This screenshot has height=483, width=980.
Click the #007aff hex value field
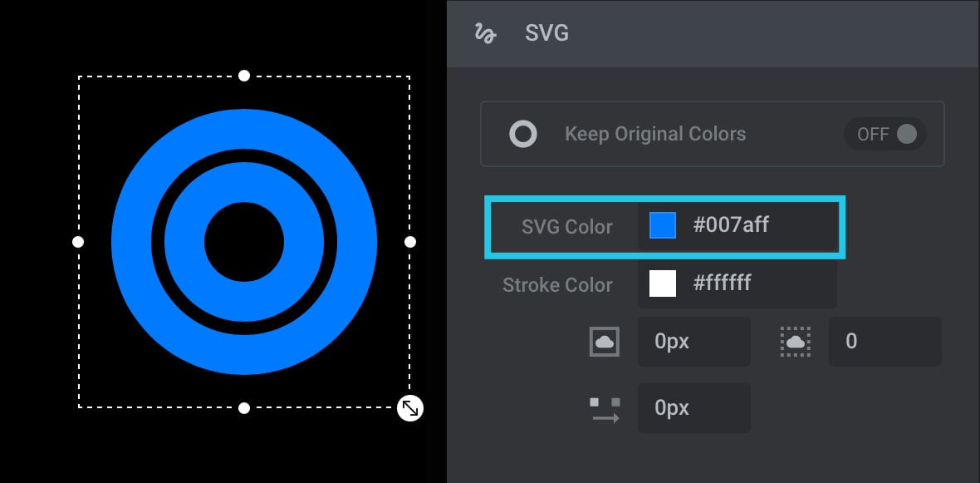(737, 225)
